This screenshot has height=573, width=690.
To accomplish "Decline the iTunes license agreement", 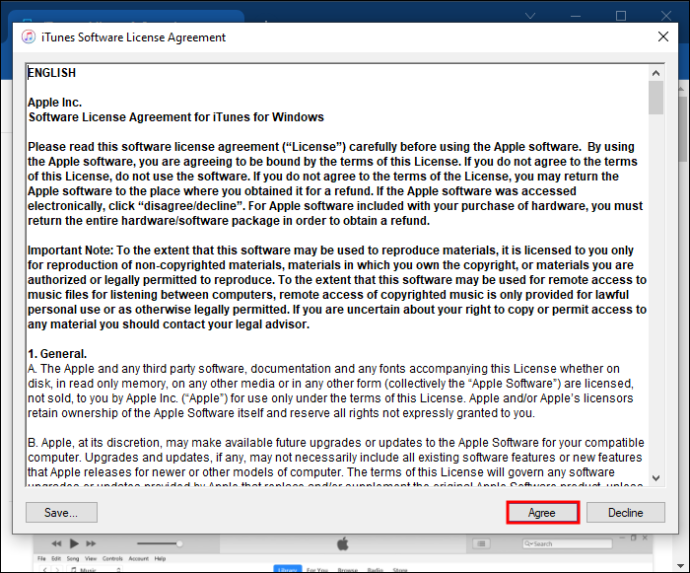I will pyautogui.click(x=625, y=513).
